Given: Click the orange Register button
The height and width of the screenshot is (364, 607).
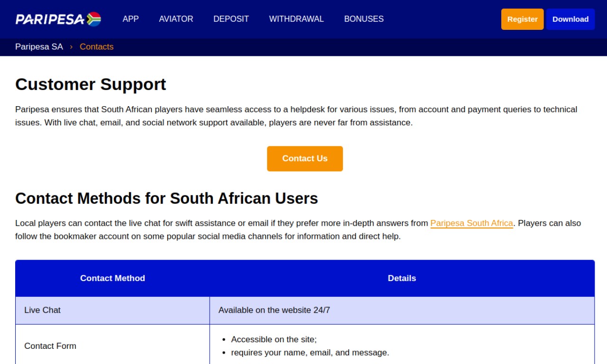Looking at the screenshot, I should click(522, 19).
